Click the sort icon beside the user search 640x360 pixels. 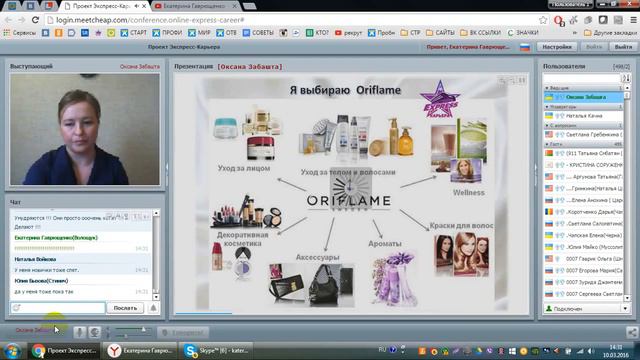(626, 78)
